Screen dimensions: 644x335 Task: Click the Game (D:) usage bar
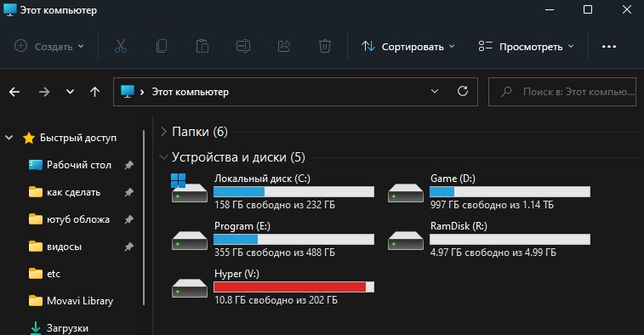(510, 191)
